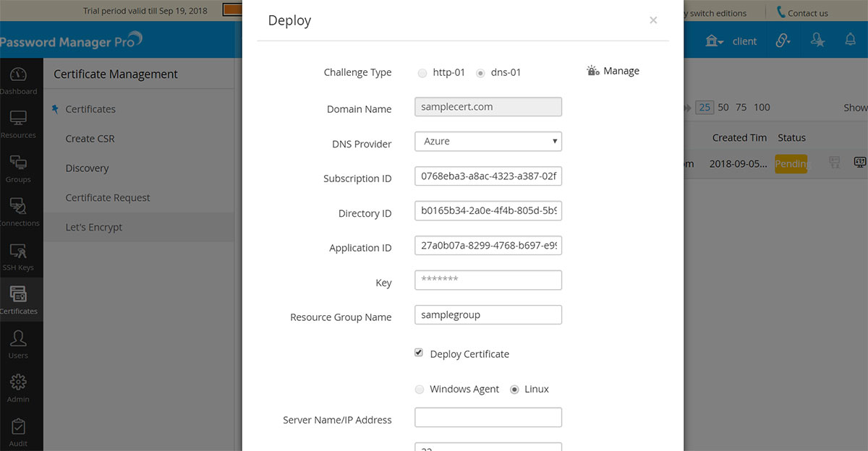Click the Contact us link
The height and width of the screenshot is (451, 868).
[x=801, y=13]
